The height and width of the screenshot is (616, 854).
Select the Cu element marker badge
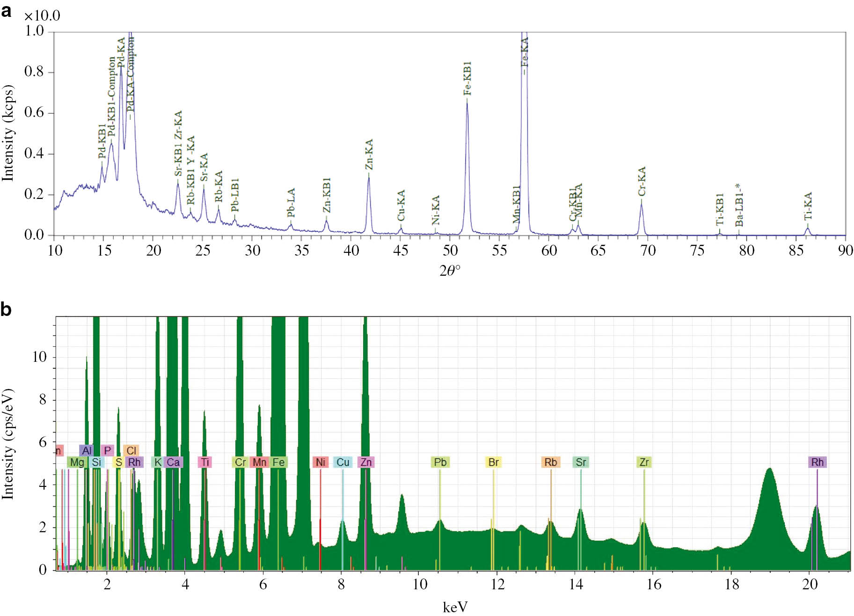343,462
